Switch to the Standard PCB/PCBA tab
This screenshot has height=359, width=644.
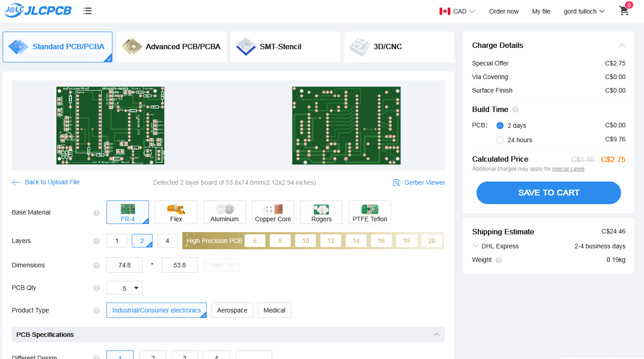(x=58, y=47)
